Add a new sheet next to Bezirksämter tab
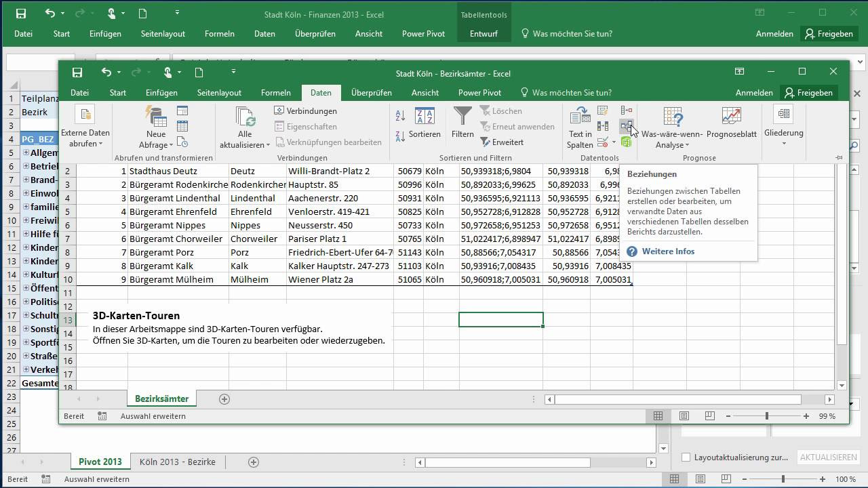868x488 pixels. [x=224, y=399]
